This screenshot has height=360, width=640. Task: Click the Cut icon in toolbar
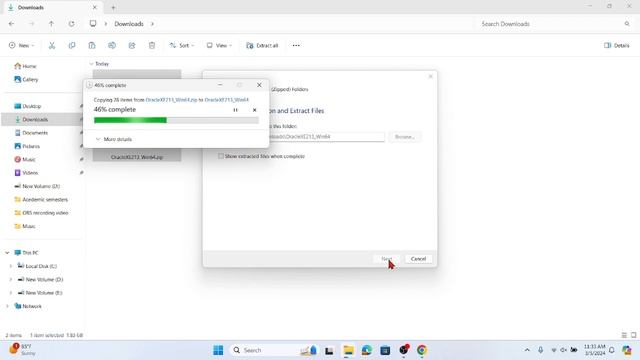(52, 45)
